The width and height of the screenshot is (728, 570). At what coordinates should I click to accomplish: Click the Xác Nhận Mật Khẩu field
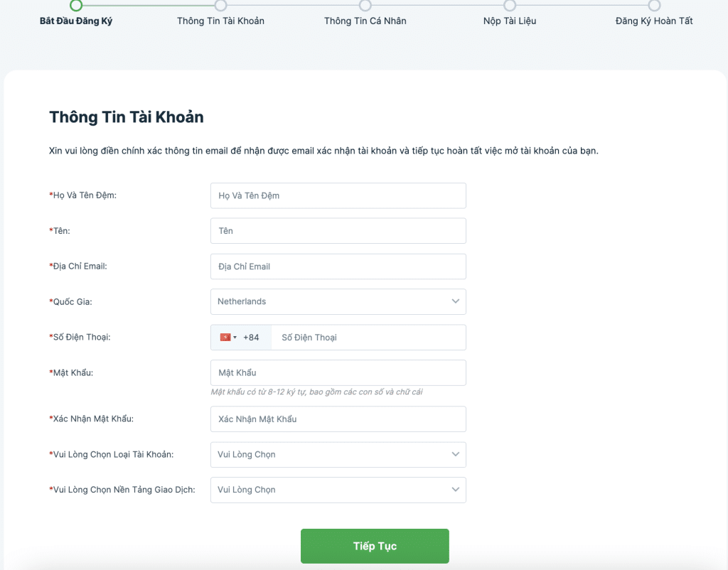338,419
